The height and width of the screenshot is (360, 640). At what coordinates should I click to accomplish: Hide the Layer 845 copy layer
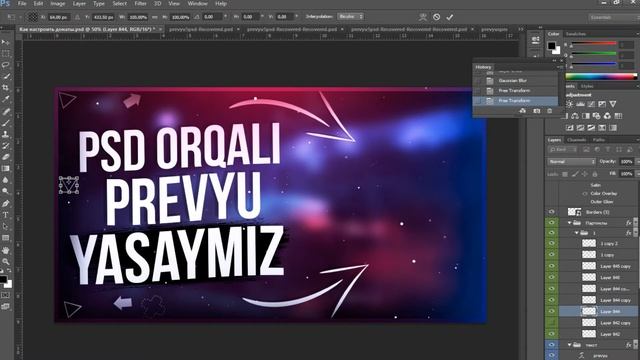tap(551, 266)
